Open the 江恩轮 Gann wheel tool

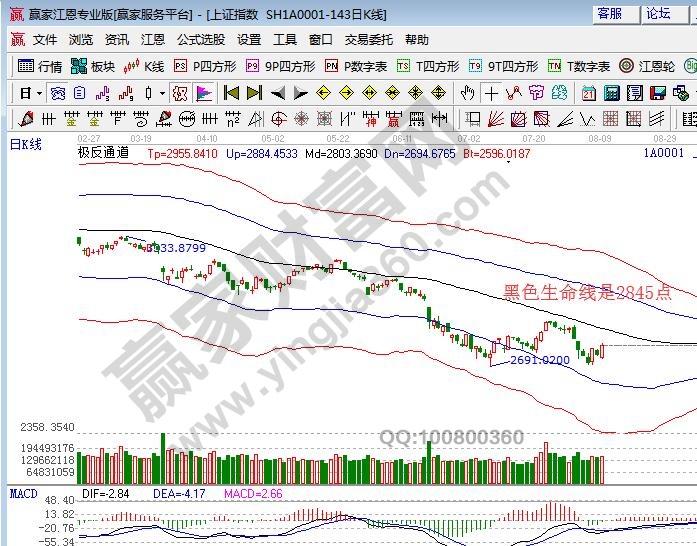point(656,66)
